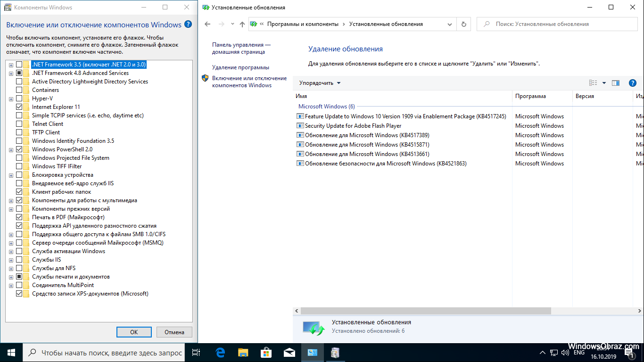The height and width of the screenshot is (362, 644).
Task: Expand Службы печати и документов node
Action: 11,277
